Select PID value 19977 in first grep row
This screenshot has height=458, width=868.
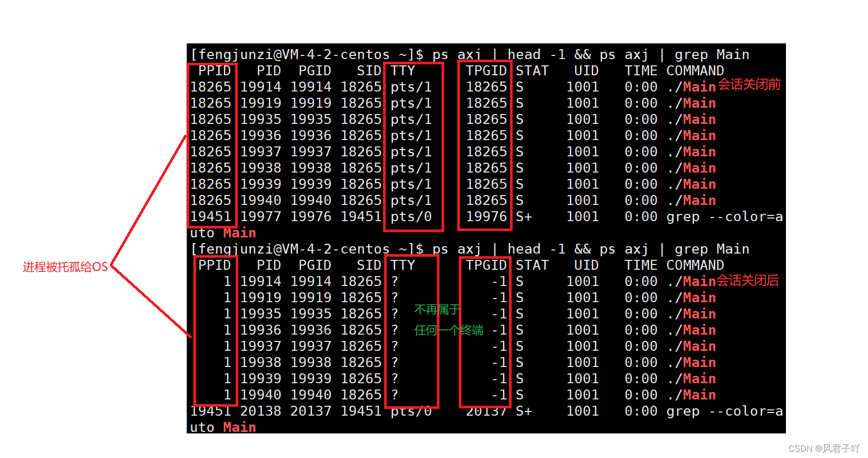tap(261, 216)
